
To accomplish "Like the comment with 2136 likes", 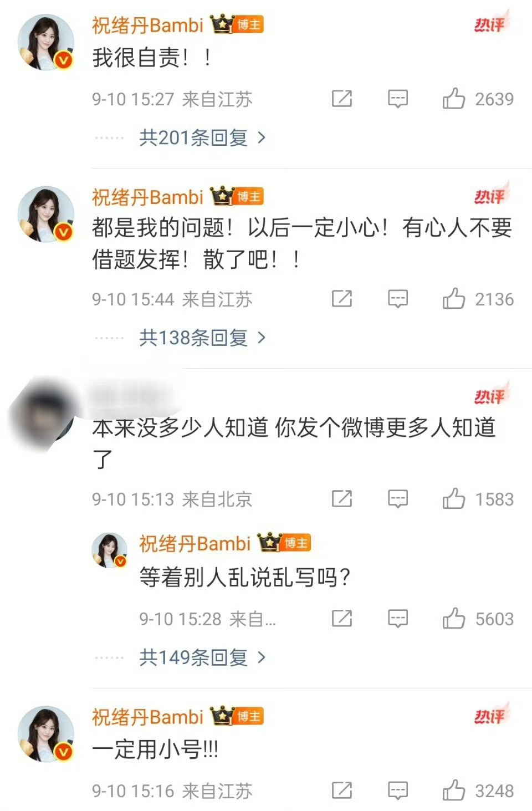I will tap(453, 299).
